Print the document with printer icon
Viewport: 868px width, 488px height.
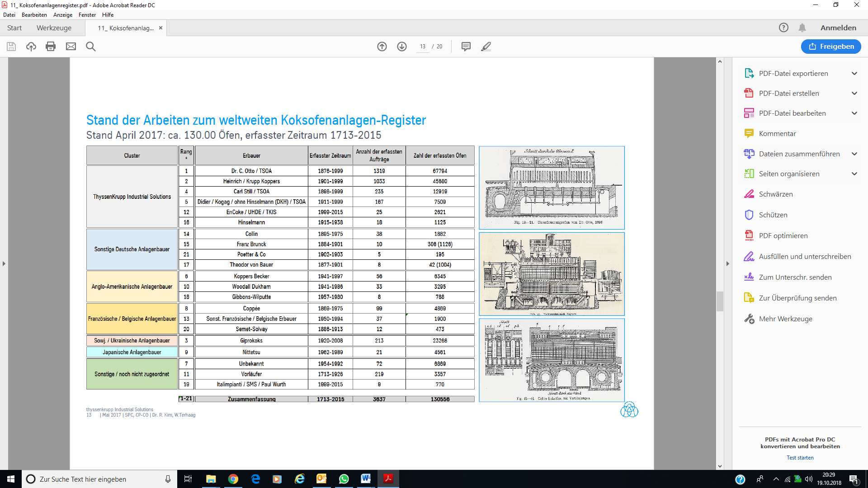pyautogui.click(x=51, y=47)
